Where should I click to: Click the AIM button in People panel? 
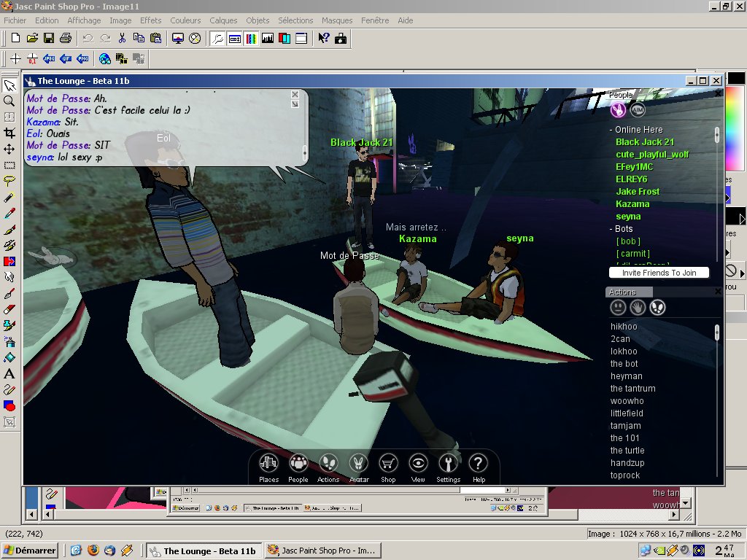click(638, 110)
